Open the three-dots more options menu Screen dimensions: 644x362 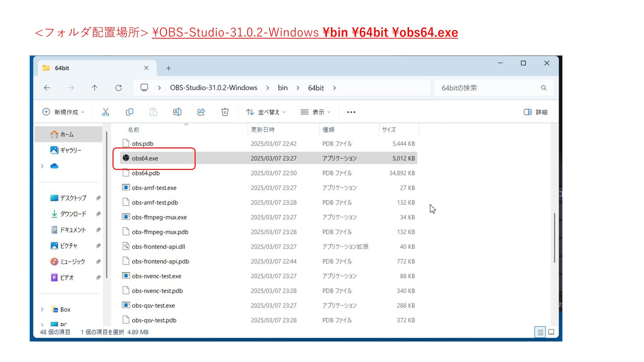click(x=351, y=112)
